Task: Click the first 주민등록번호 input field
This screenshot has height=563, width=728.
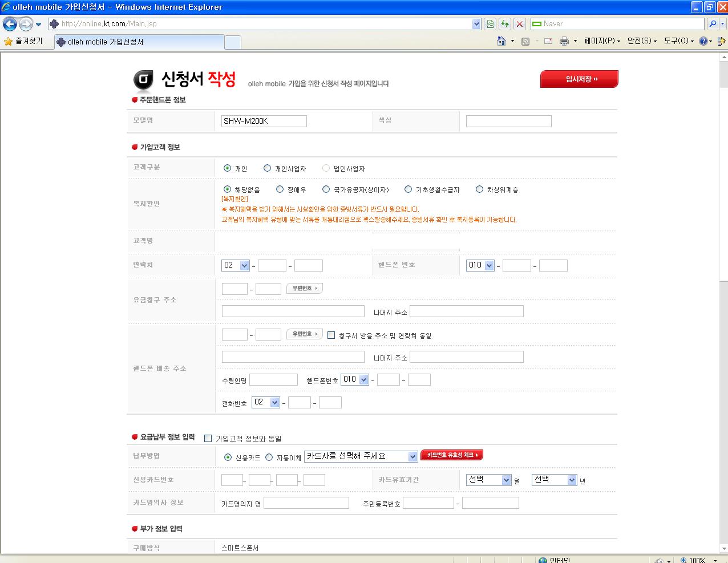Action: (x=428, y=503)
